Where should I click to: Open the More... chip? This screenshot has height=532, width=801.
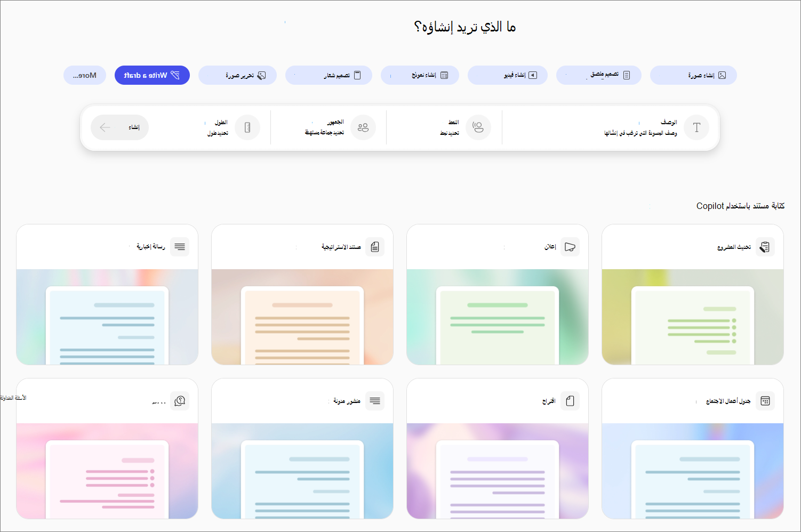point(85,75)
